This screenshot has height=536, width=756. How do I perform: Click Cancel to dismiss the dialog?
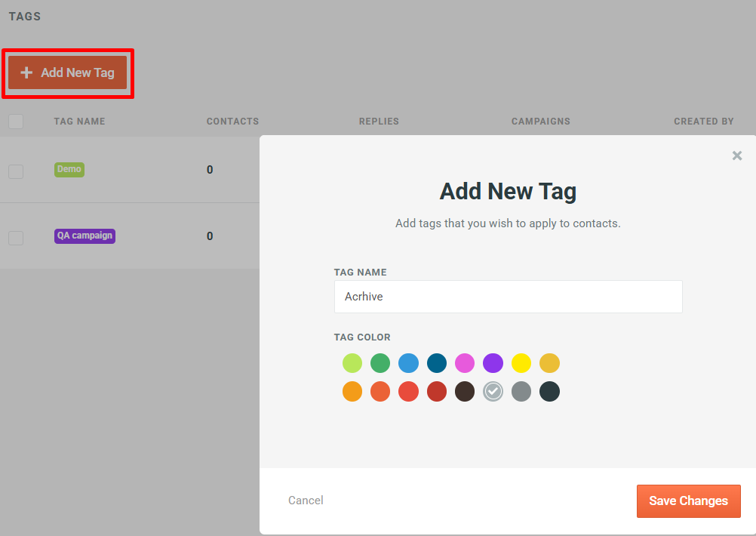coord(305,500)
